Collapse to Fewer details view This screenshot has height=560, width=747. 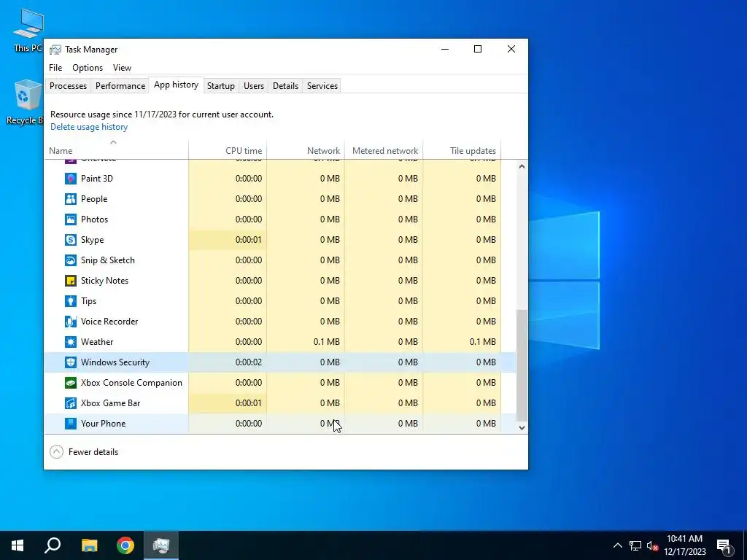point(85,452)
